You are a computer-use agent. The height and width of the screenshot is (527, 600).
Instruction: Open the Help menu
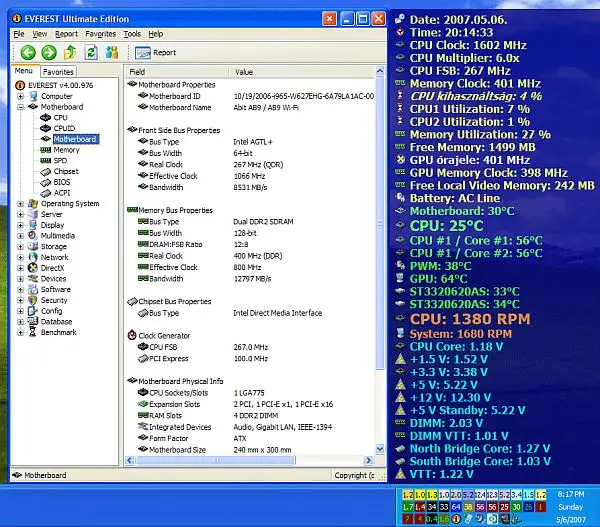tap(156, 34)
